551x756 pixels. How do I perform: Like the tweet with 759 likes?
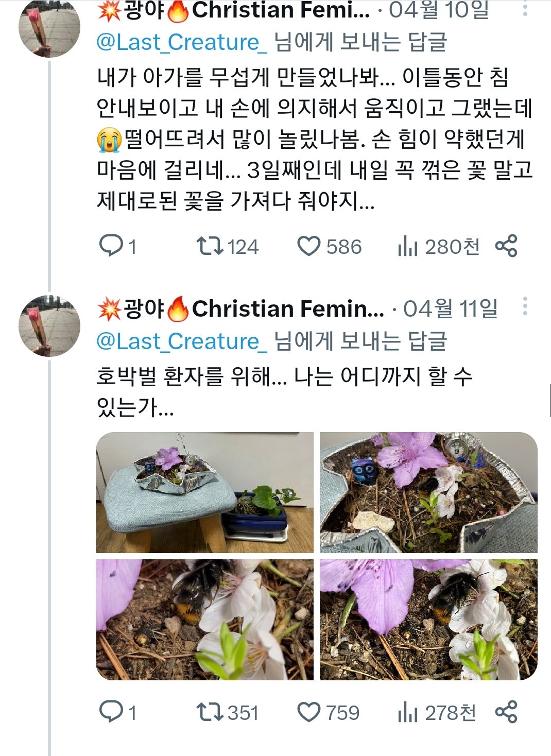point(308,712)
